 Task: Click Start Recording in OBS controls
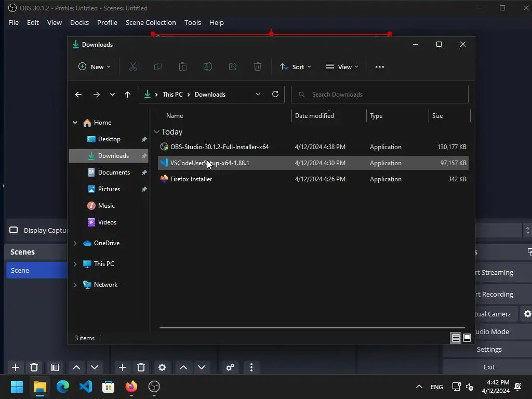(x=503, y=294)
